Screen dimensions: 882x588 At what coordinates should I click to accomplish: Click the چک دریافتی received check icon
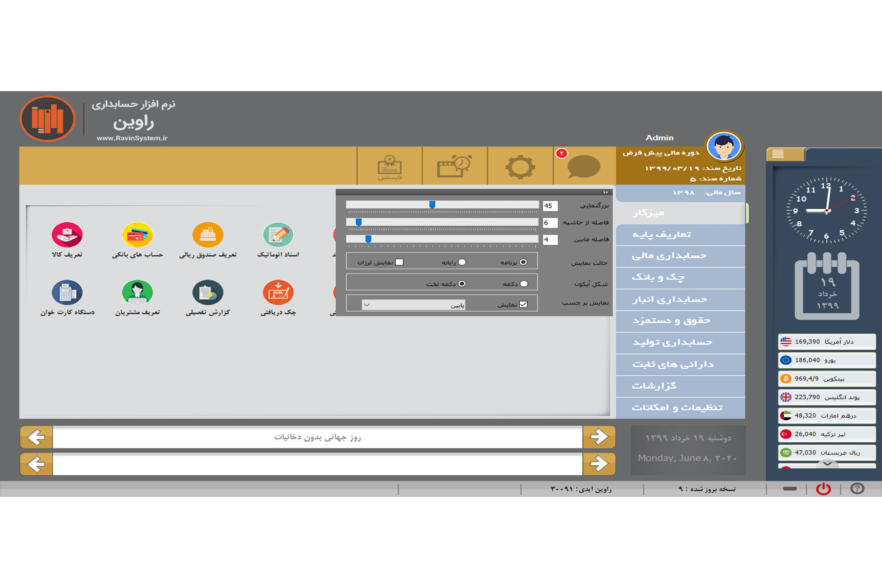[x=278, y=293]
